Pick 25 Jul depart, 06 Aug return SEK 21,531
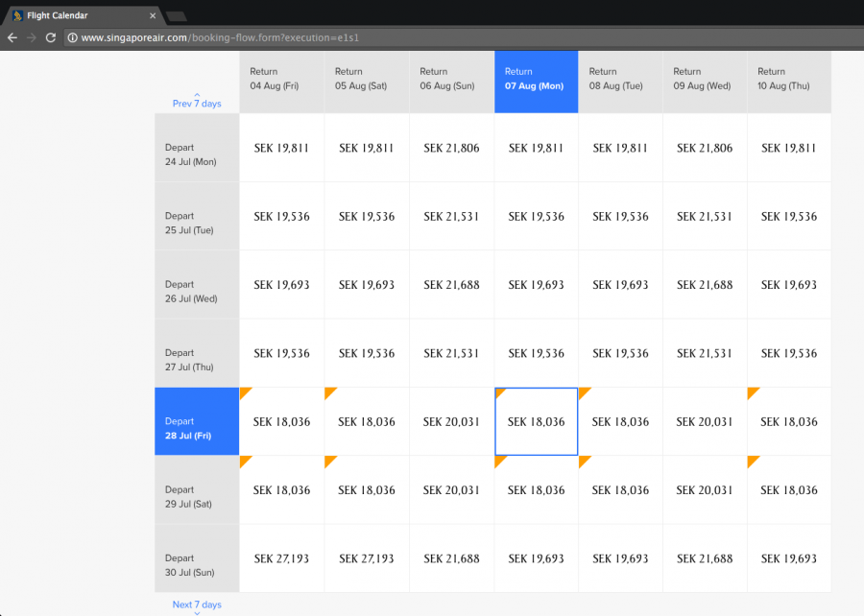This screenshot has height=616, width=864. coord(451,216)
